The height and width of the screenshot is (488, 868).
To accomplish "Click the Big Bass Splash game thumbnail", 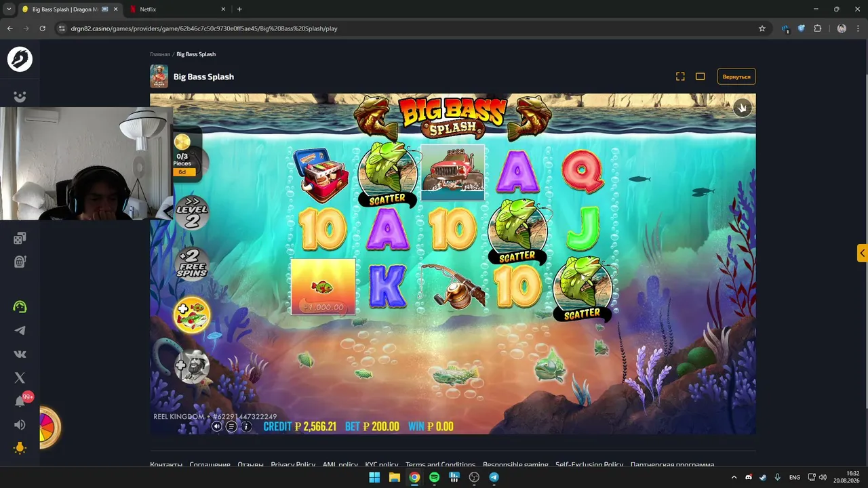I will 159,77.
